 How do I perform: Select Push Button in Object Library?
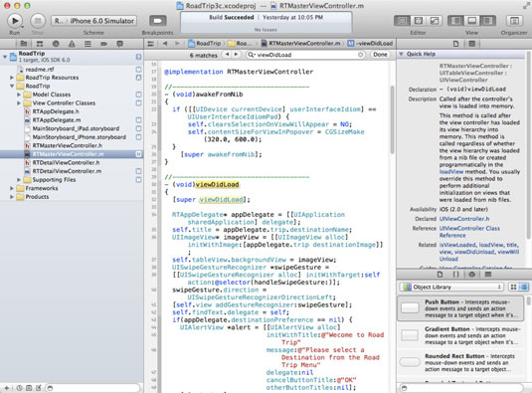pyautogui.click(x=460, y=308)
